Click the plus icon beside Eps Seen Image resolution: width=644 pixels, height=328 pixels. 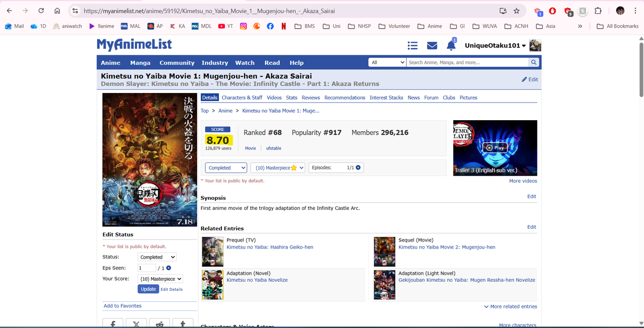[x=169, y=268]
